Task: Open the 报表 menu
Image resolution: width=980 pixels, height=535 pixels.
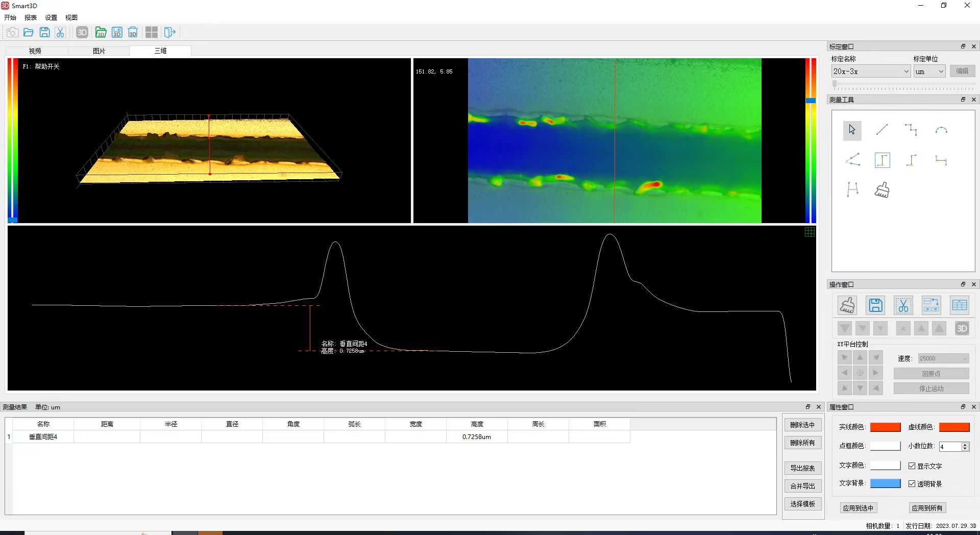Action: 31,17
